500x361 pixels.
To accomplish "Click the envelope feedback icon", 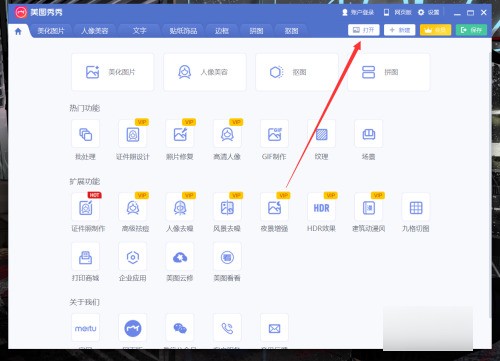I will click(x=274, y=328).
